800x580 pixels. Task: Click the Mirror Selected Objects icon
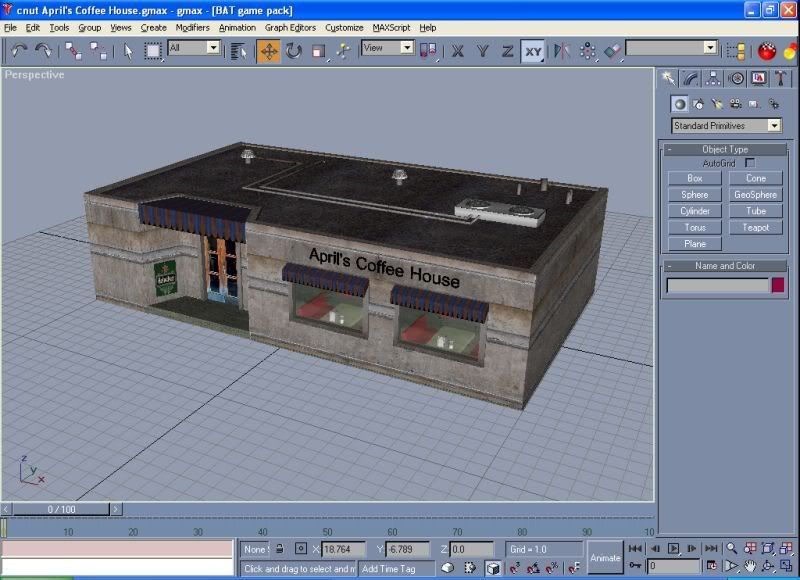pyautogui.click(x=562, y=51)
